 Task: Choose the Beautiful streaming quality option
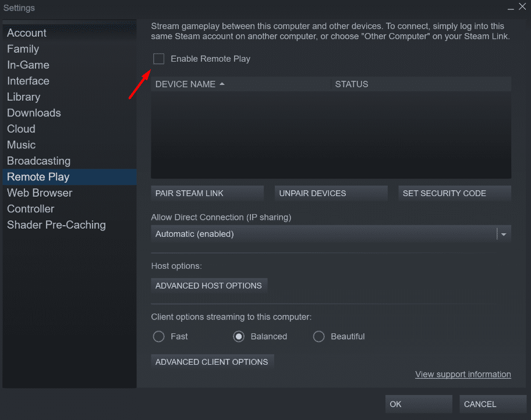[318, 336]
